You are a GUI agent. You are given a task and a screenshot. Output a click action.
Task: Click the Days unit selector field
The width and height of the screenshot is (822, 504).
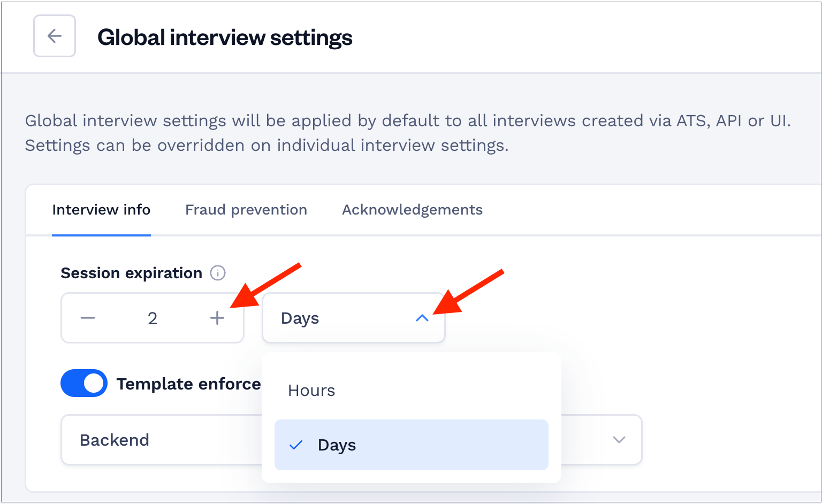coord(354,318)
